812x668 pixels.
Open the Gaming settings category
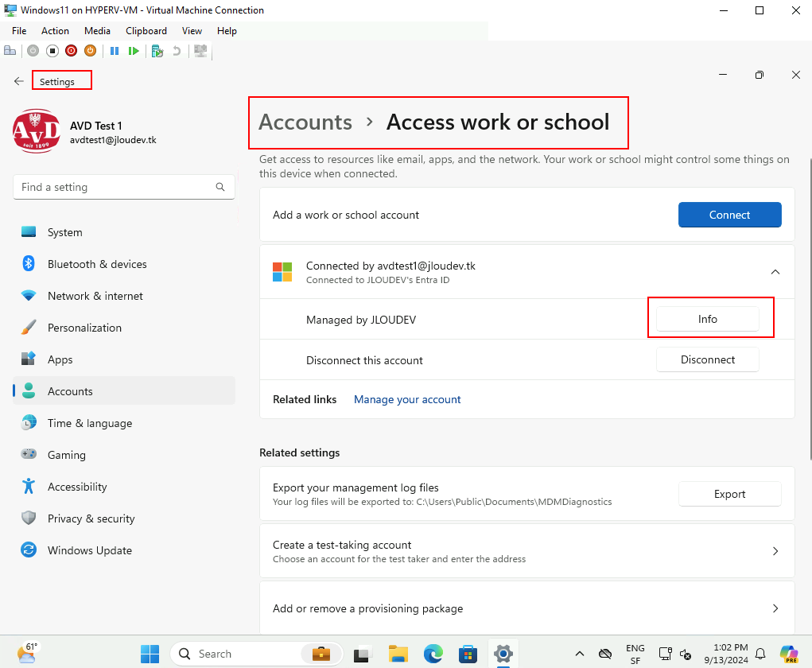coord(124,455)
